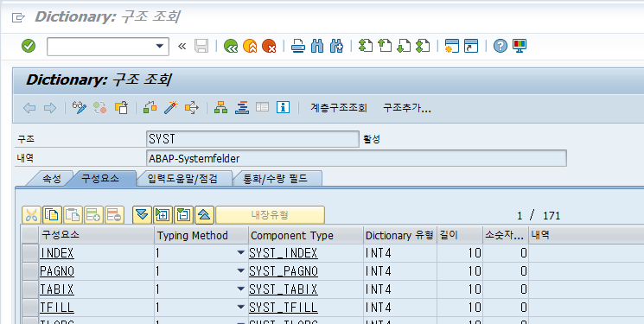Image resolution: width=644 pixels, height=324 pixels.
Task: Open Typing Method dropdown for TFILL row
Action: (x=241, y=308)
